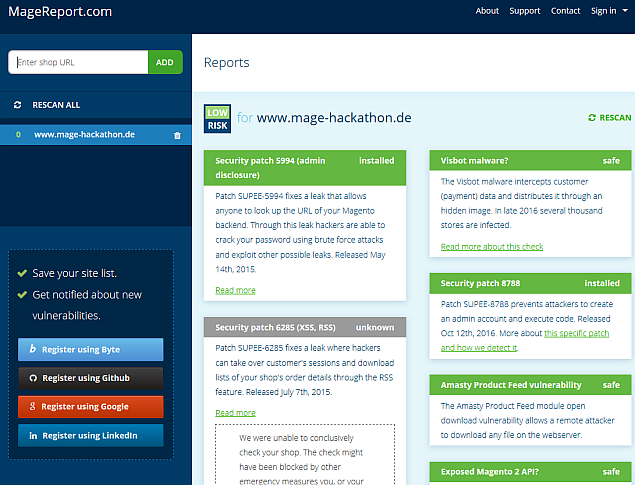Register using Github button

coord(91,378)
